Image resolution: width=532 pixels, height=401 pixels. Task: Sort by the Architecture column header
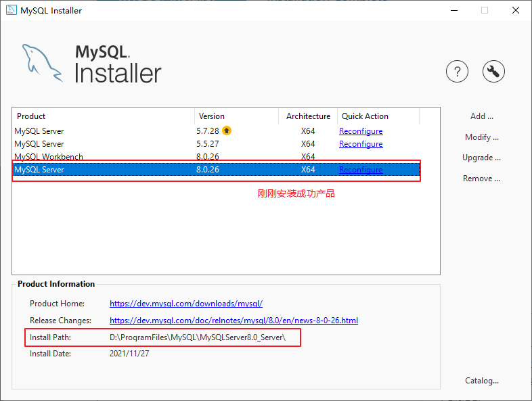308,116
